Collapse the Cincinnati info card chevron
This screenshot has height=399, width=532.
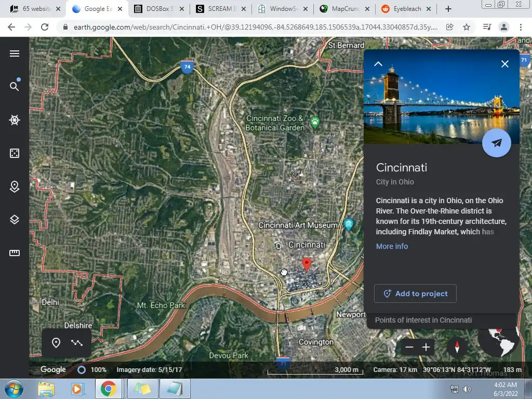click(378, 64)
